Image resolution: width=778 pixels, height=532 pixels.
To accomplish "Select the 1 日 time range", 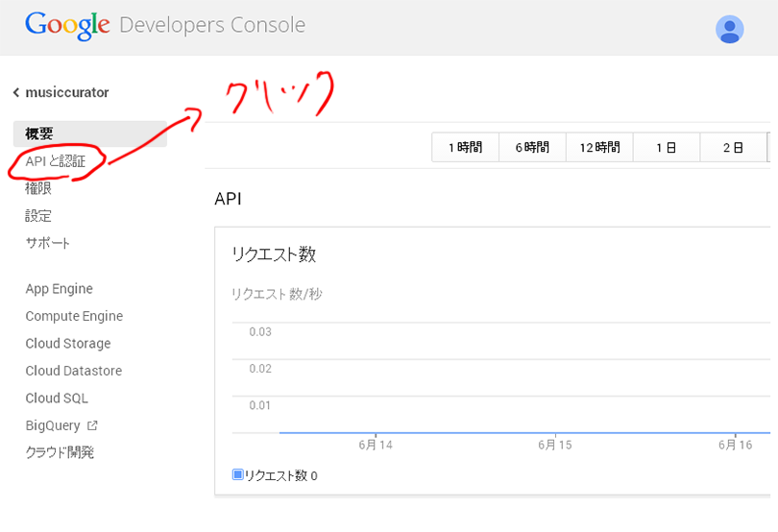I will [667, 147].
